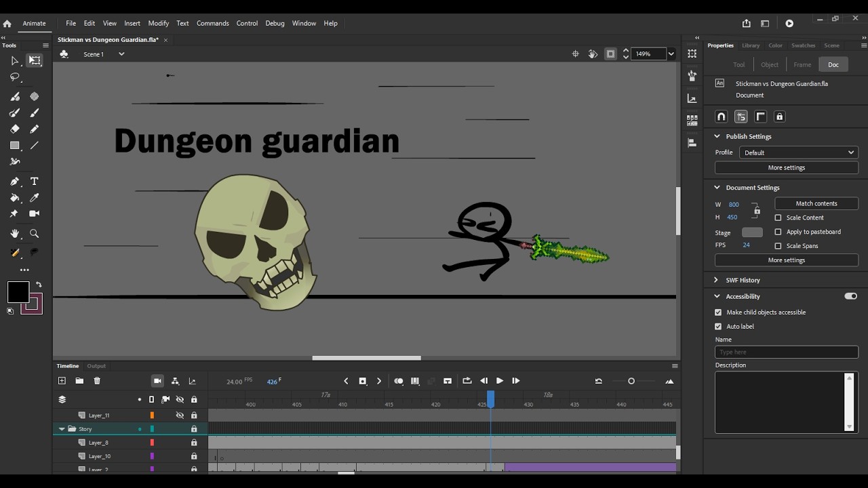868x488 pixels.
Task: Select the Zoom magnifier tool
Action: (x=35, y=234)
